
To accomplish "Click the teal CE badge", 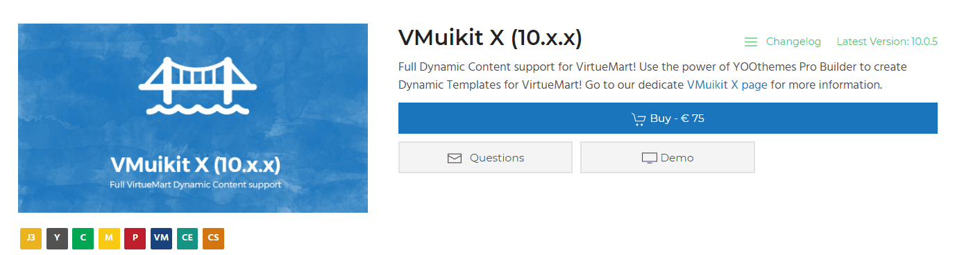I will (x=187, y=238).
